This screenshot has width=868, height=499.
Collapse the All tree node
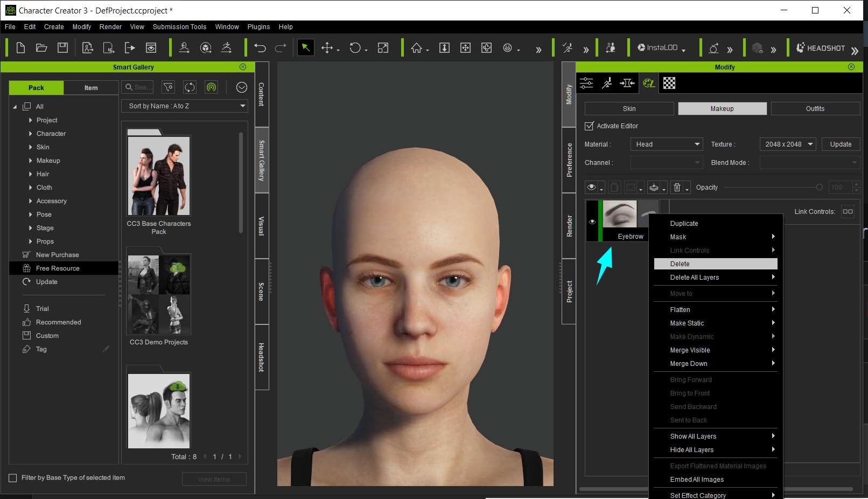(x=15, y=107)
